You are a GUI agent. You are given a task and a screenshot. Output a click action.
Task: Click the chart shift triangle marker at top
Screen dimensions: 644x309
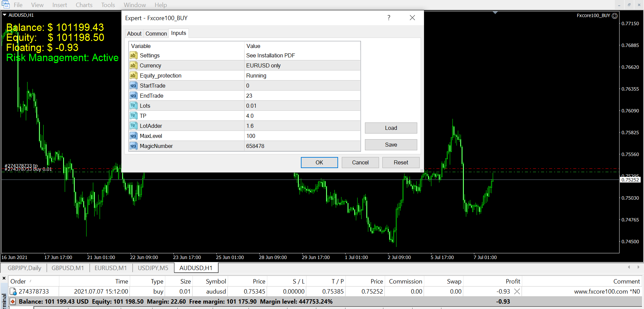[x=495, y=13]
